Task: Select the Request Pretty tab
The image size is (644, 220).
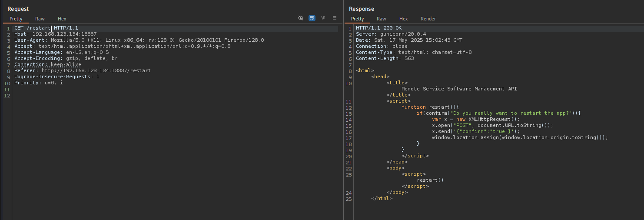Action: coord(16,19)
